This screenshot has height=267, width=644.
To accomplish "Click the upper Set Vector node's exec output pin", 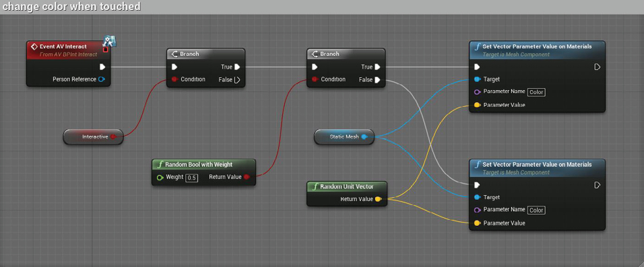I will [598, 67].
